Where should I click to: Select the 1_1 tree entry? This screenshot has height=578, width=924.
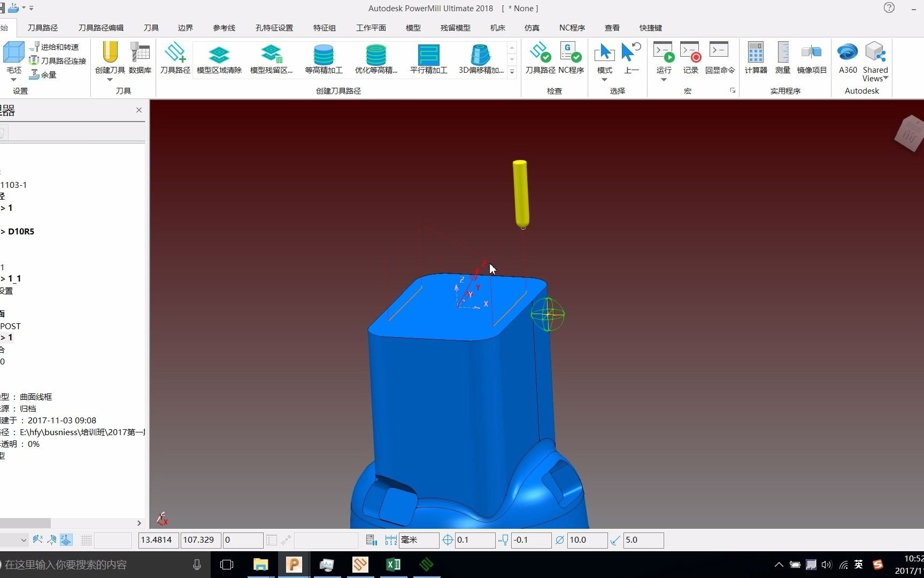click(14, 278)
